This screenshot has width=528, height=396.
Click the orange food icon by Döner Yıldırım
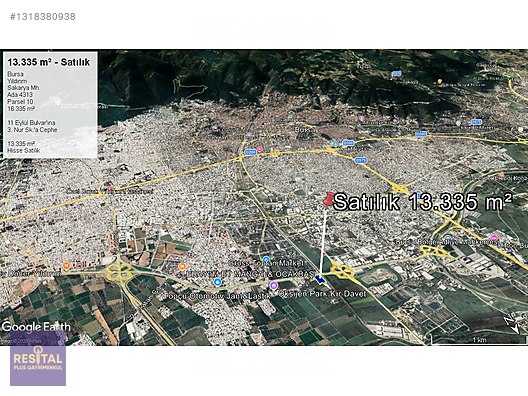(66, 266)
